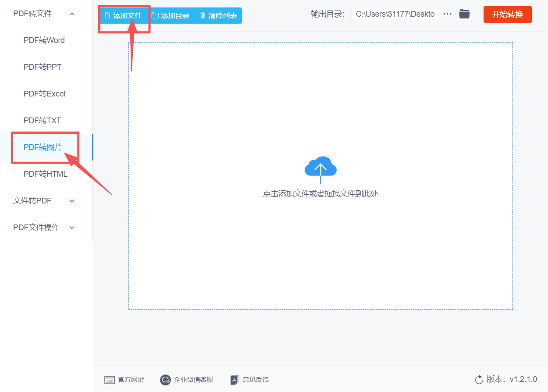
Task: Select PDF转图片 in sidebar
Action: click(x=43, y=147)
